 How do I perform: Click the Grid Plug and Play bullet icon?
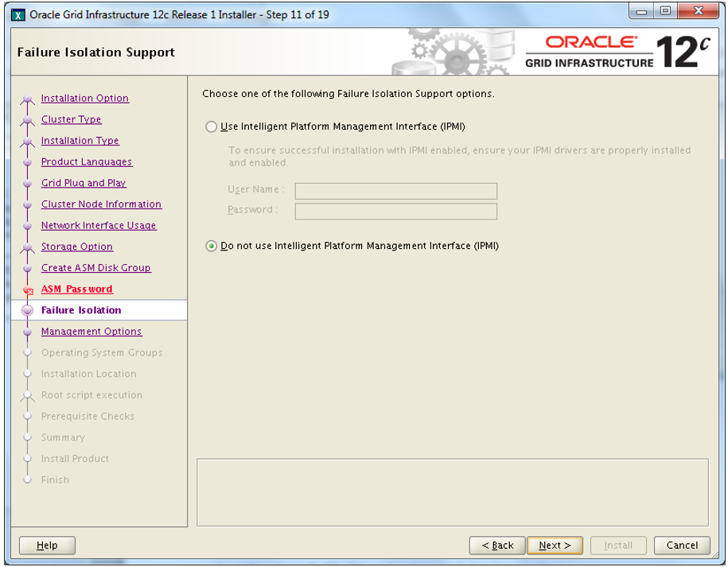(27, 183)
